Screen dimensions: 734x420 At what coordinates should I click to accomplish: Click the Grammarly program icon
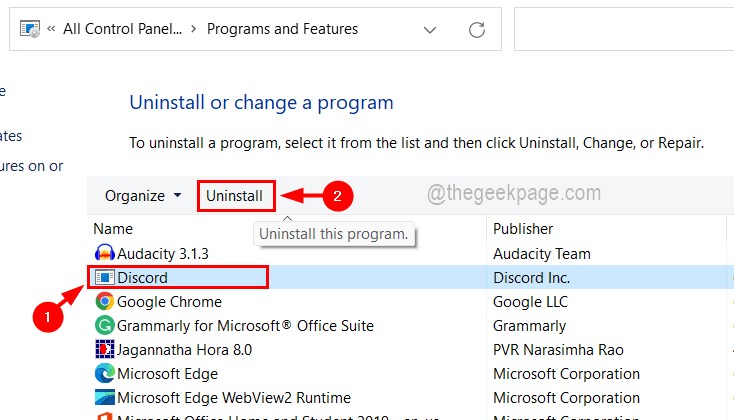click(104, 325)
